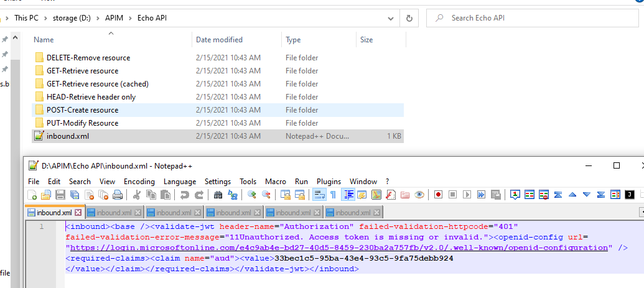Sort files by Date modified column
Image resolution: width=644 pixels, height=288 pixels.
coord(219,39)
